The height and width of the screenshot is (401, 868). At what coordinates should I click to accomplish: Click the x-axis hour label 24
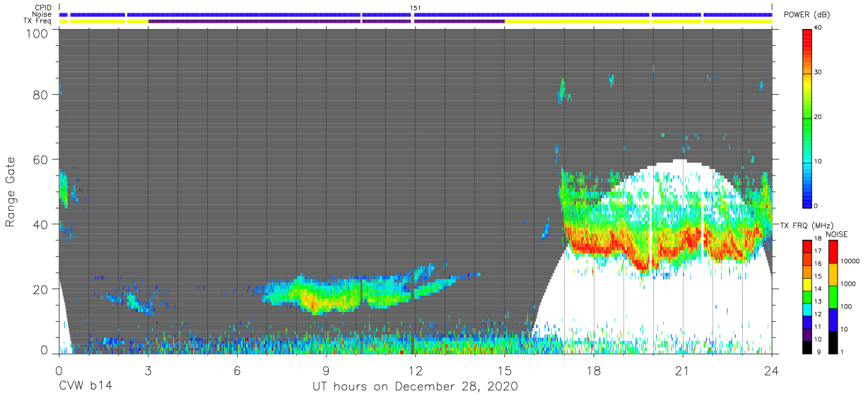[771, 371]
